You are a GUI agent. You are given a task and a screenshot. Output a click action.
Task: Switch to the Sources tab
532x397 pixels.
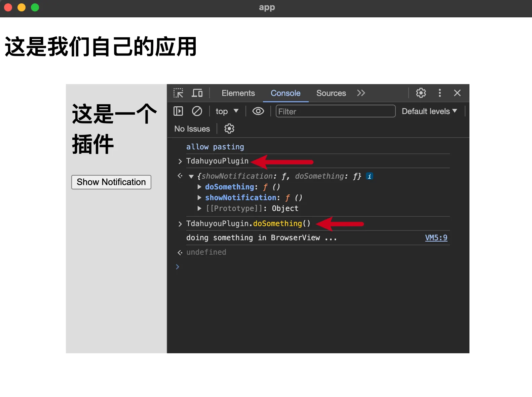point(331,93)
